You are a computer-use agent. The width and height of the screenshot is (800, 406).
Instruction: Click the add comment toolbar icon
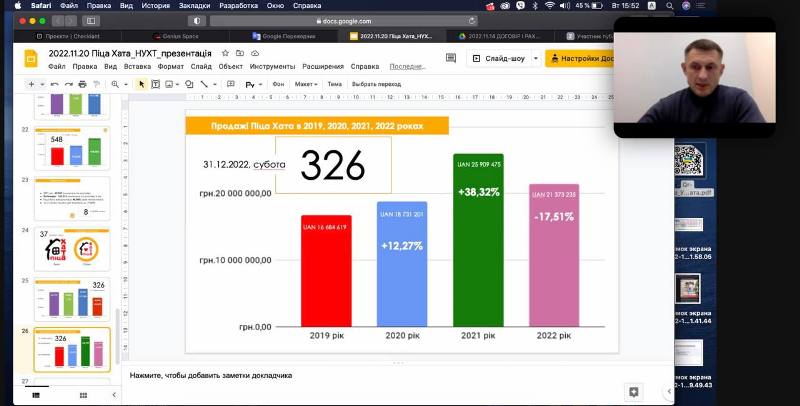tap(233, 84)
